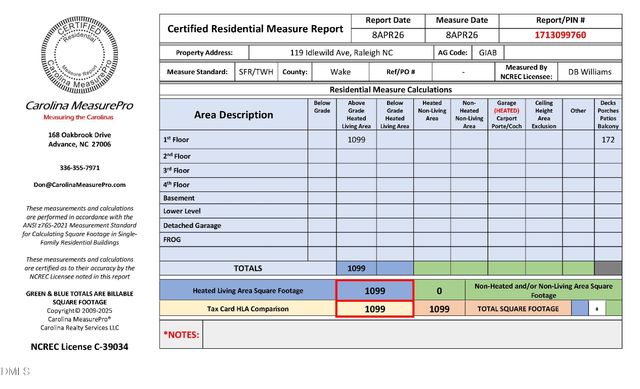640x389 pixels.
Task: Click the Certified Residential Measure Report title
Action: pyautogui.click(x=255, y=29)
